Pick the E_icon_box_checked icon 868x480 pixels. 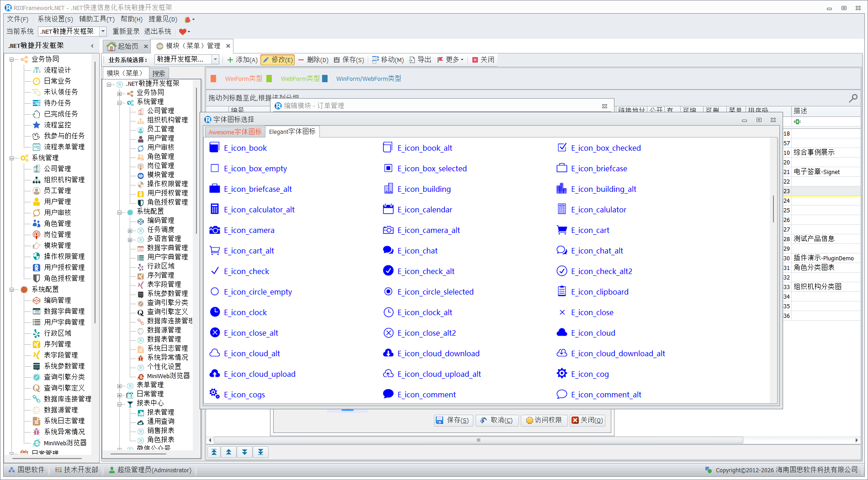coord(605,148)
